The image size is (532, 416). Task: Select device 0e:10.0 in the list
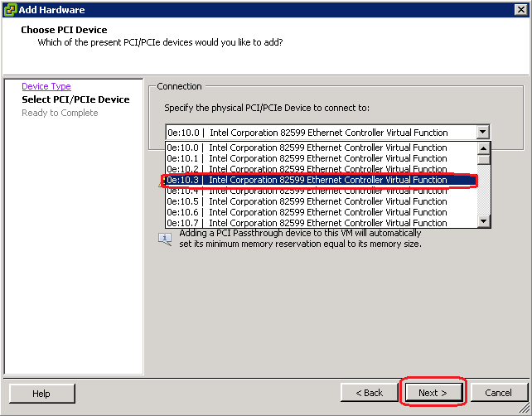click(322, 148)
